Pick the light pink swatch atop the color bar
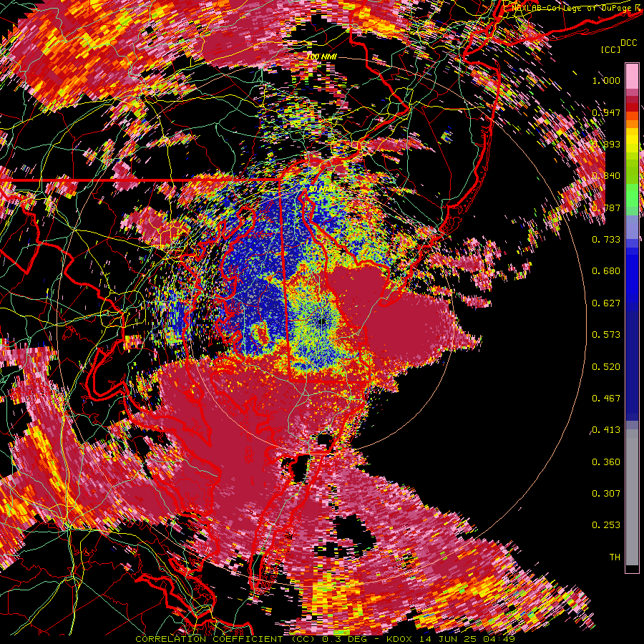Image resolution: width=644 pixels, height=644 pixels. tap(632, 76)
